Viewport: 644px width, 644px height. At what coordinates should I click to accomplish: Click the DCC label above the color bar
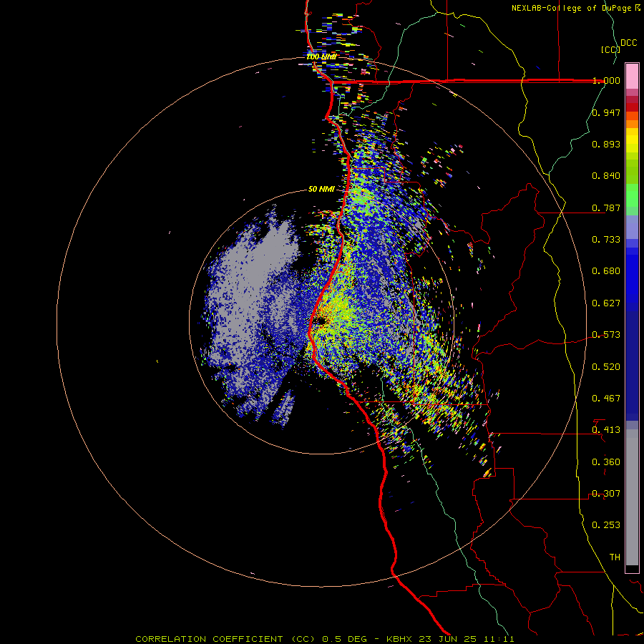point(629,43)
